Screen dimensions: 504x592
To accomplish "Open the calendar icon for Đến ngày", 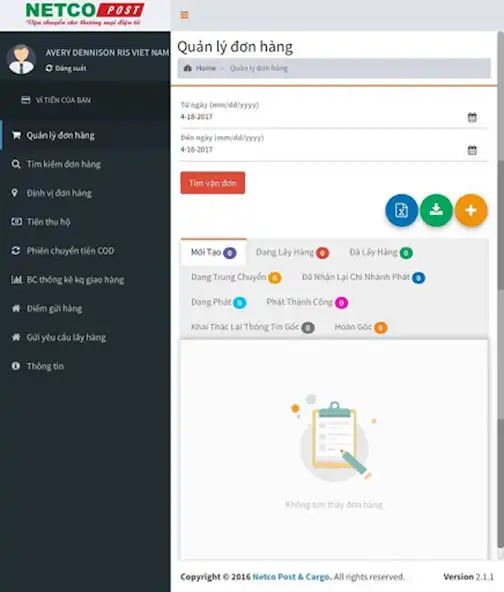I will point(472,150).
